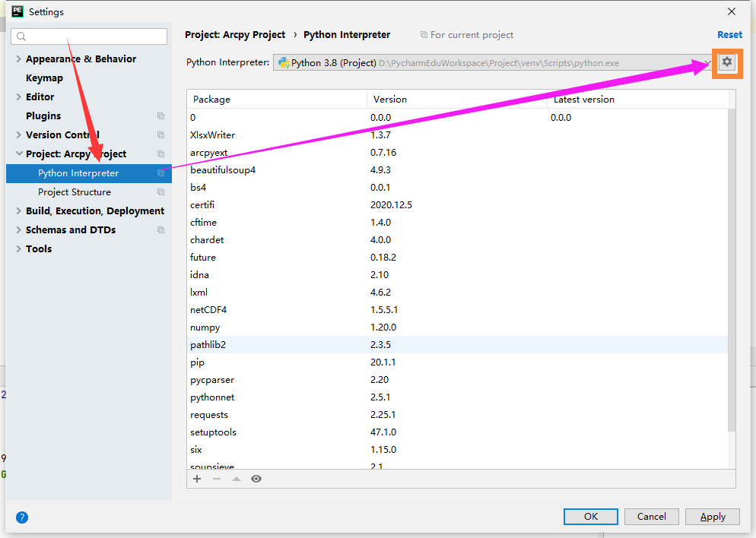Select the certifi package row
This screenshot has width=756, height=538.
[x=457, y=204]
